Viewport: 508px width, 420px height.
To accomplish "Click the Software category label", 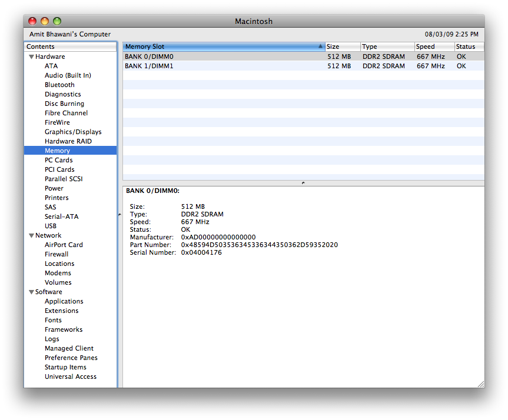I will [49, 292].
